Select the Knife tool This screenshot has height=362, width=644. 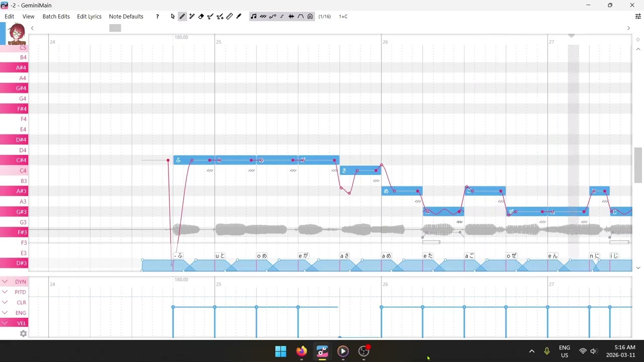click(x=239, y=17)
